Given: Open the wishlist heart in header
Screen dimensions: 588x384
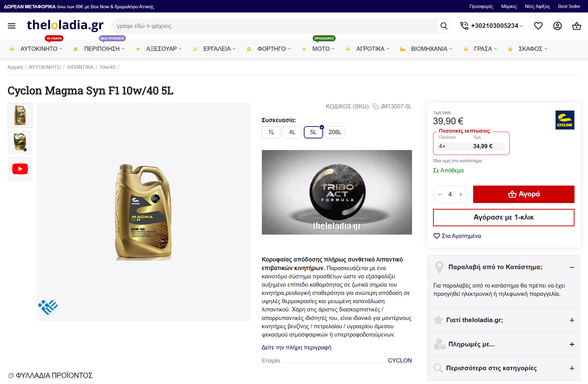Looking at the screenshot, I should tap(538, 26).
